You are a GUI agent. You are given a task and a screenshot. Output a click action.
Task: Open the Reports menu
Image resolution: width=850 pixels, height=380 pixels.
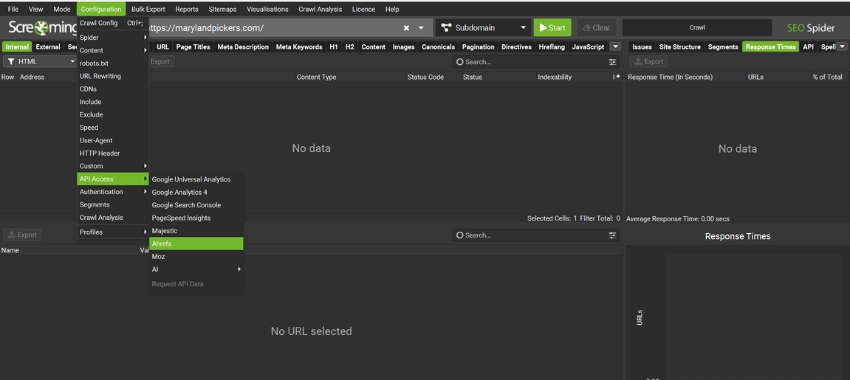click(x=187, y=9)
